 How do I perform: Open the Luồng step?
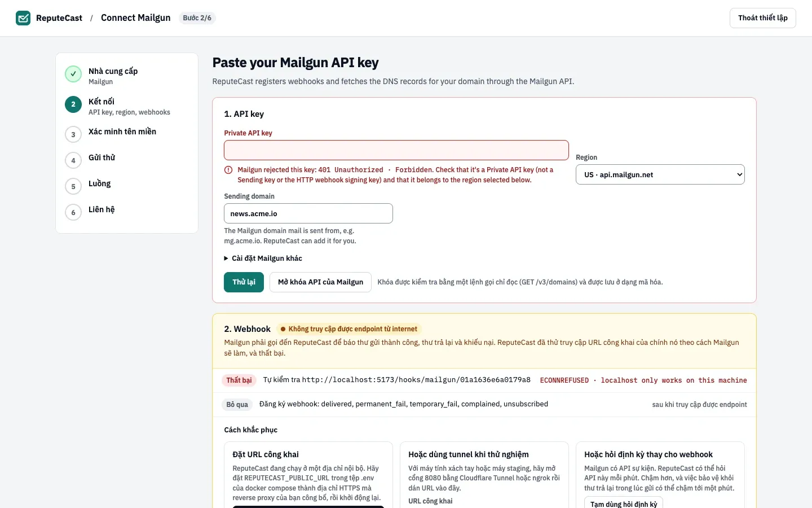pos(127,186)
